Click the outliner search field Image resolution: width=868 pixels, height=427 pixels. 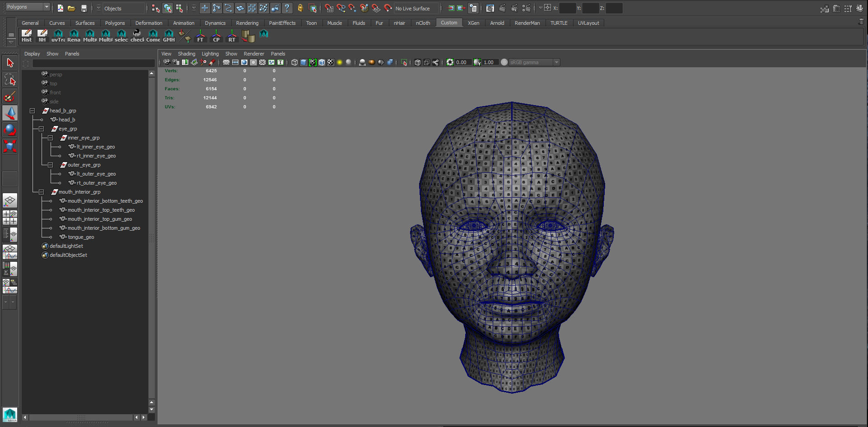[x=93, y=64]
